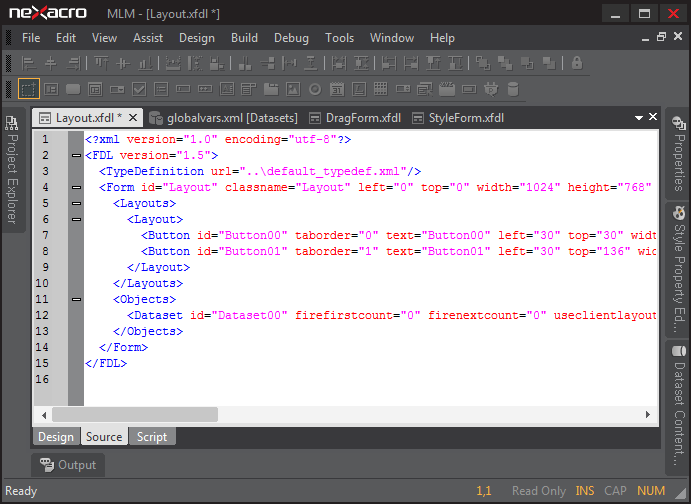691x504 pixels.
Task: Click the align left edges toolbar icon
Action: [29, 63]
